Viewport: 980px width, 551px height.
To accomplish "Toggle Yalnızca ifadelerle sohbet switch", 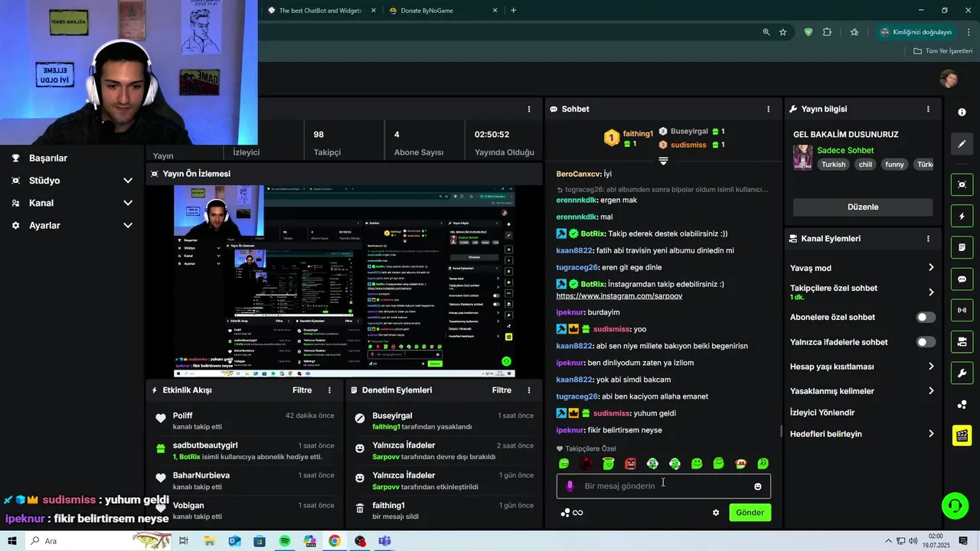I will coord(926,342).
